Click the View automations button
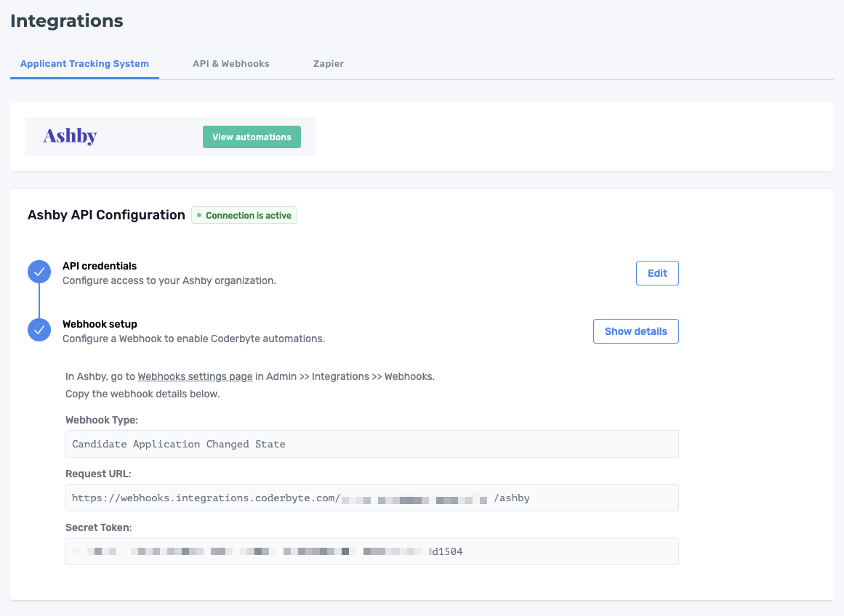The image size is (844, 616). [x=252, y=137]
